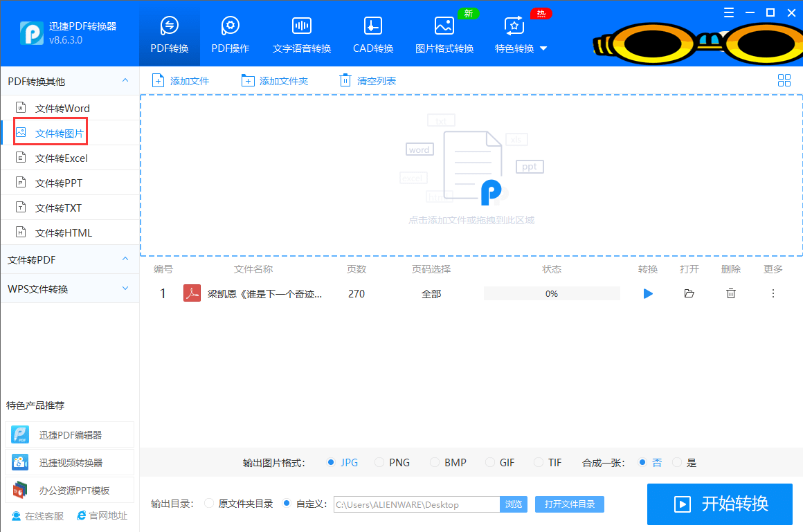Click the 迅捷PDF转换器 app logo

(32, 33)
